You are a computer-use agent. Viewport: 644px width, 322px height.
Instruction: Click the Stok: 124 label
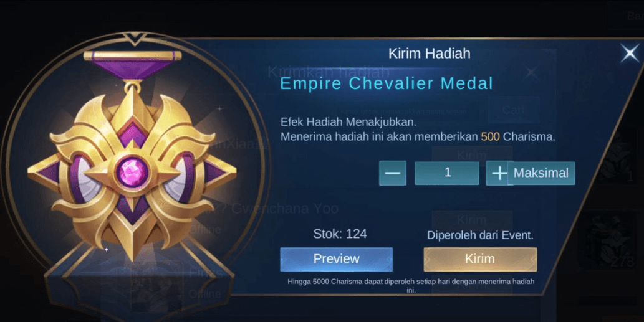click(x=340, y=234)
